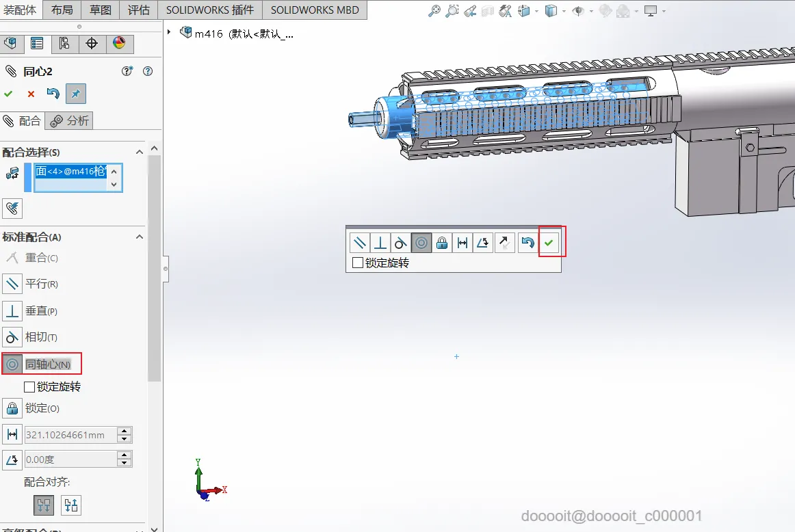This screenshot has height=532, width=795.
Task: Increase the distance value with stepper arrow
Action: pyautogui.click(x=125, y=431)
